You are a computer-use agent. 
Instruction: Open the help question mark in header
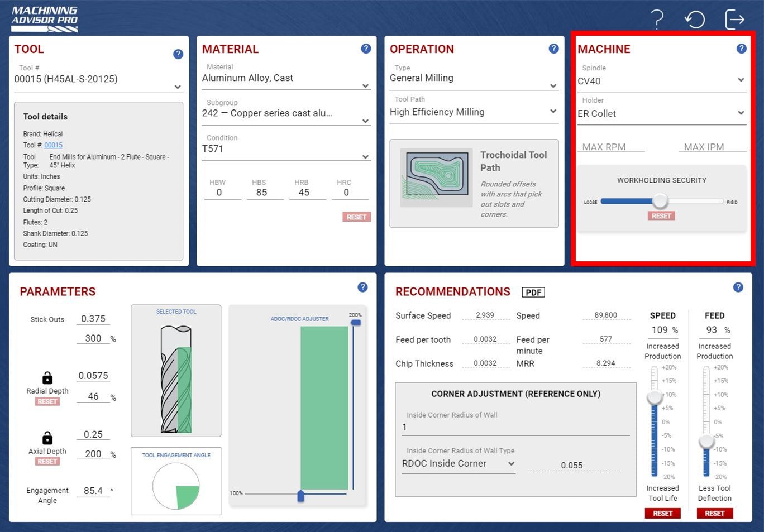658,20
